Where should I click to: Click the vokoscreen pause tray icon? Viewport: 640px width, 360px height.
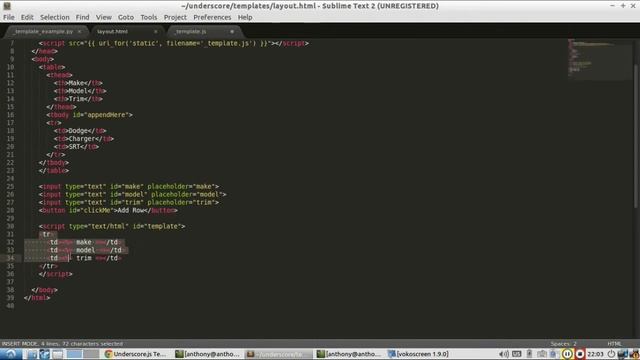click(567, 354)
